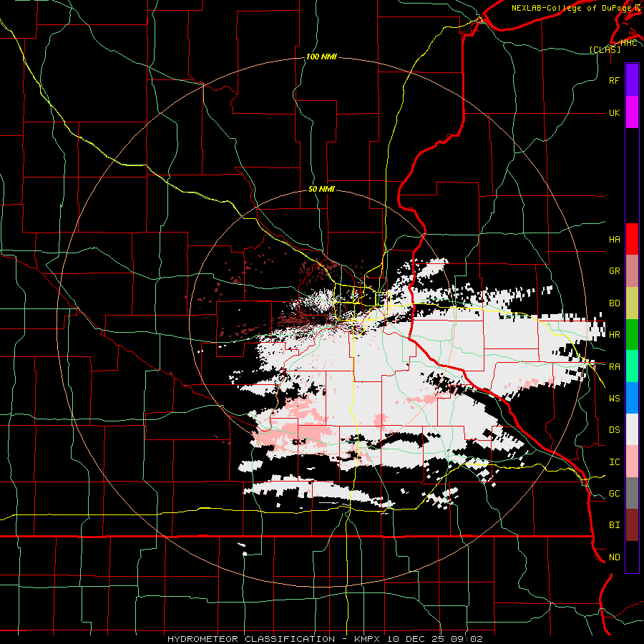Click the "50 NMI" range ring label
The image size is (644, 644).
(321, 190)
